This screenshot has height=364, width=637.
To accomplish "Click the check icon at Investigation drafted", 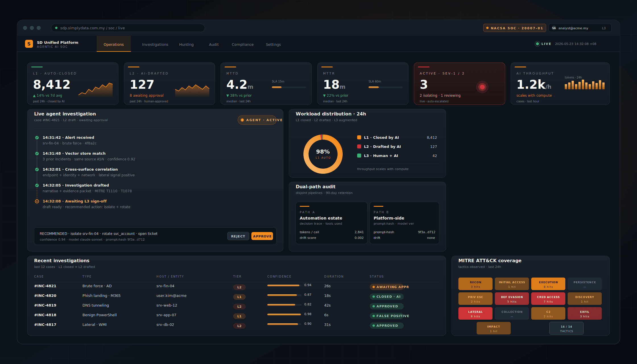I will (x=37, y=185).
